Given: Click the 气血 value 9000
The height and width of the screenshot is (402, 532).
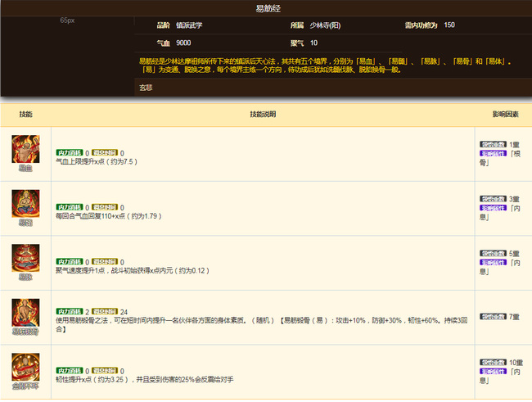Looking at the screenshot, I should [183, 42].
